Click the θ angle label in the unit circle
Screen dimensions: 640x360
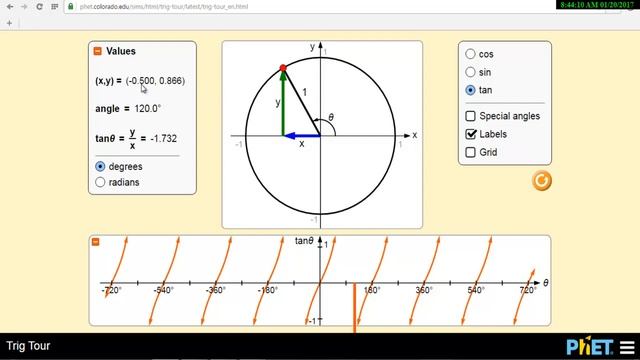[331, 118]
